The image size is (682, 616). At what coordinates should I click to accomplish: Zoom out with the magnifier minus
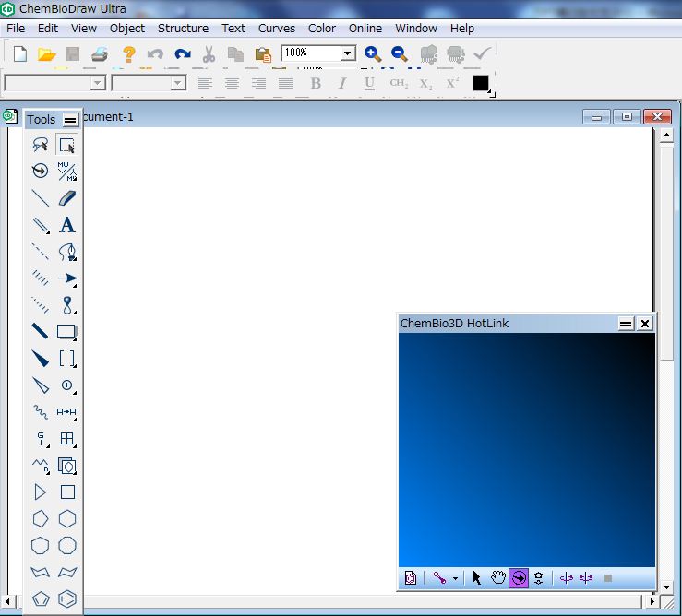point(400,53)
